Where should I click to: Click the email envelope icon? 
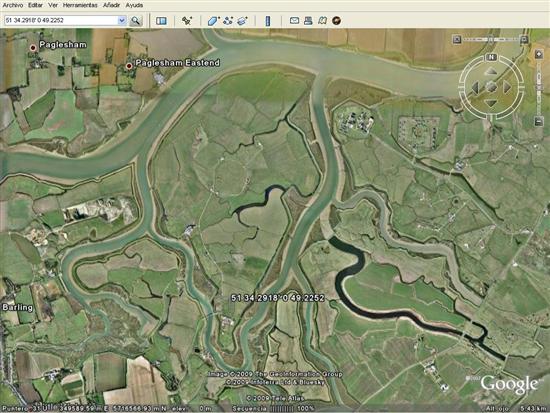[x=294, y=20]
